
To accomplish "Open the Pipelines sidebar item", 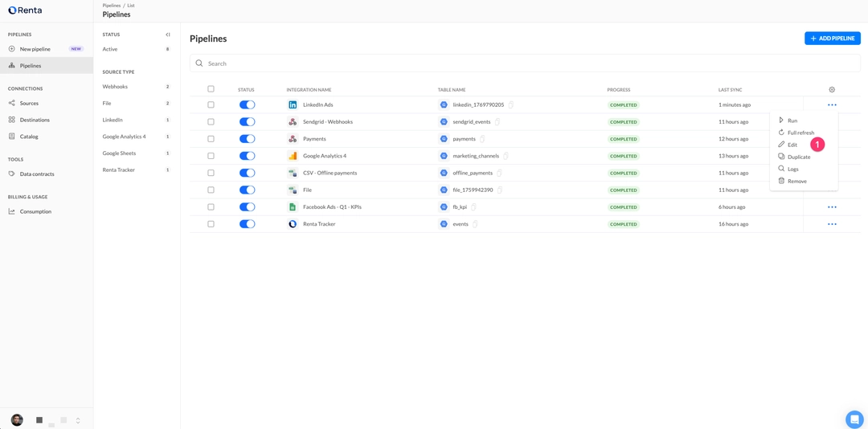I will click(47, 65).
